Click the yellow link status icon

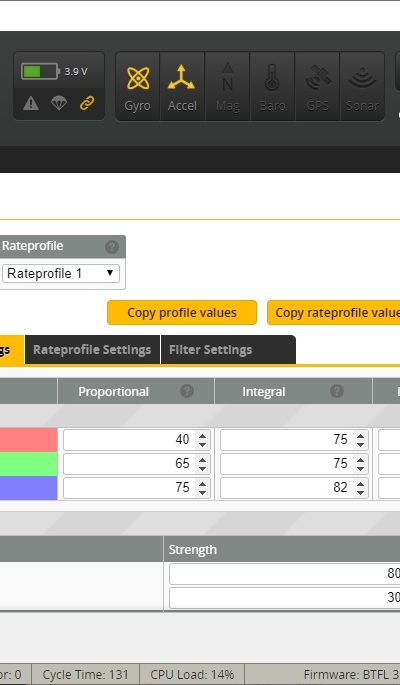point(87,103)
